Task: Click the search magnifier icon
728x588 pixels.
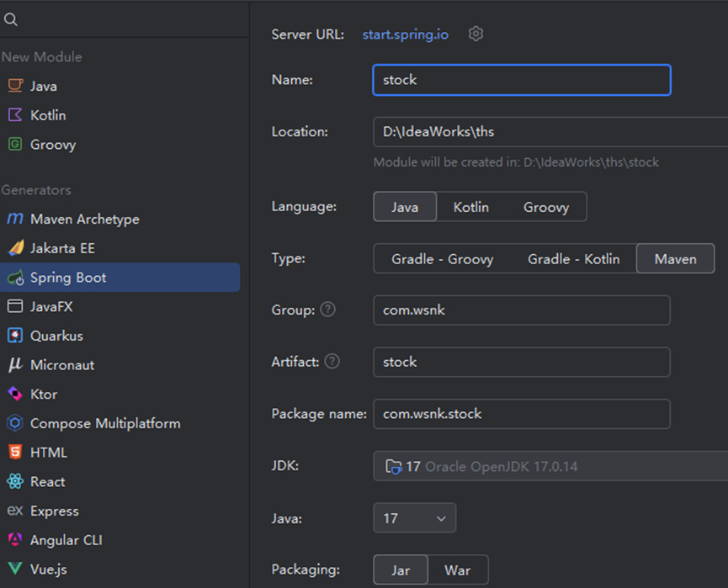Action: [x=10, y=19]
